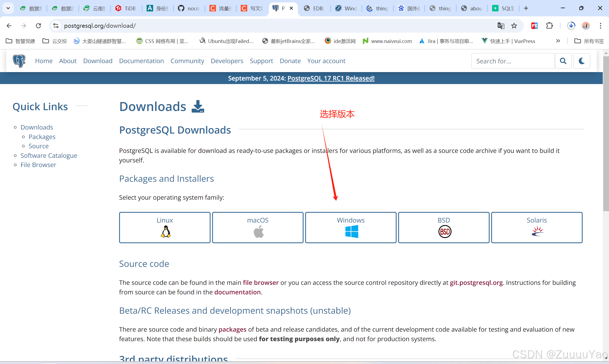The height and width of the screenshot is (364, 609).
Task: Open Jira bookmark
Action: click(x=446, y=41)
